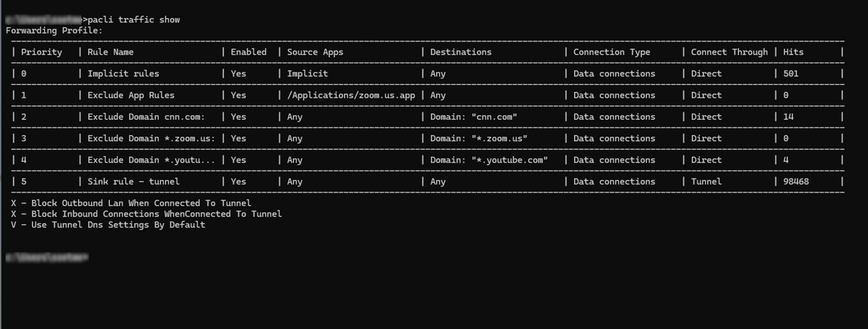
Task: Click the "Rule Name" column header
Action: [x=110, y=52]
